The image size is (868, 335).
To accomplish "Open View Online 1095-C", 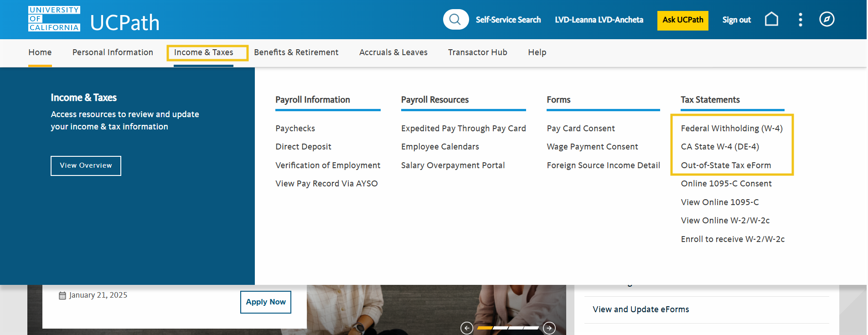I will click(720, 202).
